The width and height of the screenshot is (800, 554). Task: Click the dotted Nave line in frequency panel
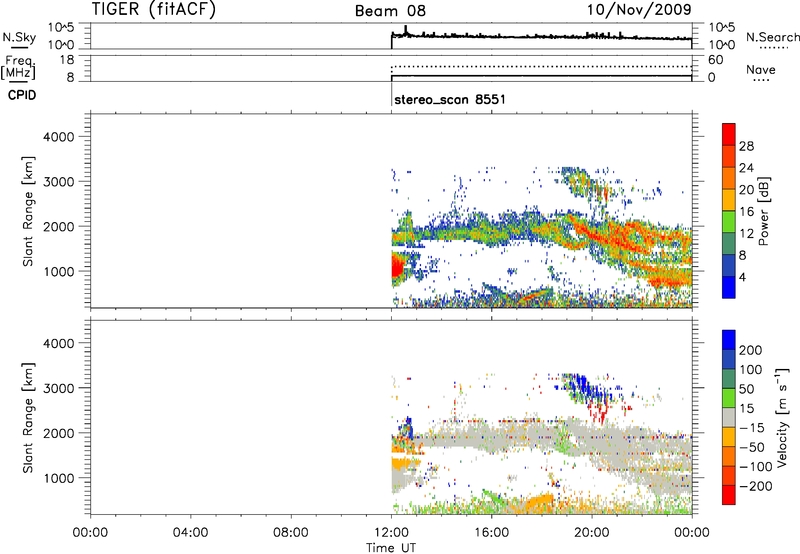541,66
